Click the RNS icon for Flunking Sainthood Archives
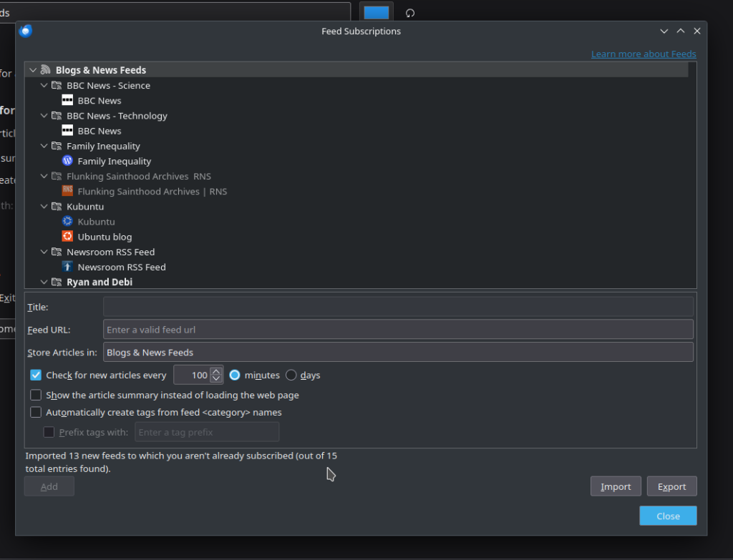Viewport: 733px width, 560px height. 67,191
